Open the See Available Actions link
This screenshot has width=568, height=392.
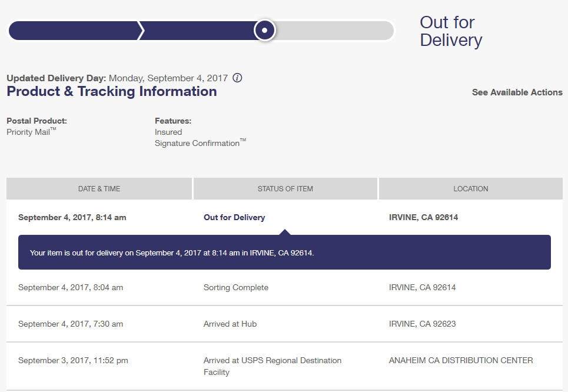[517, 92]
